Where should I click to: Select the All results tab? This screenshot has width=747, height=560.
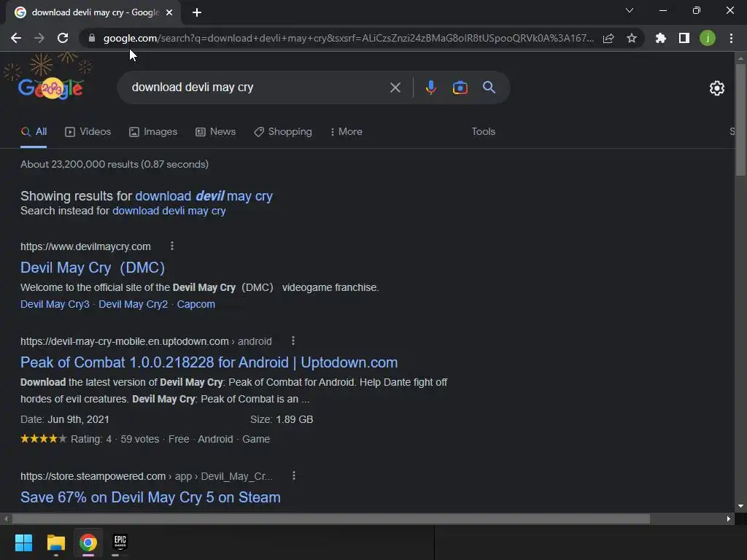34,132
